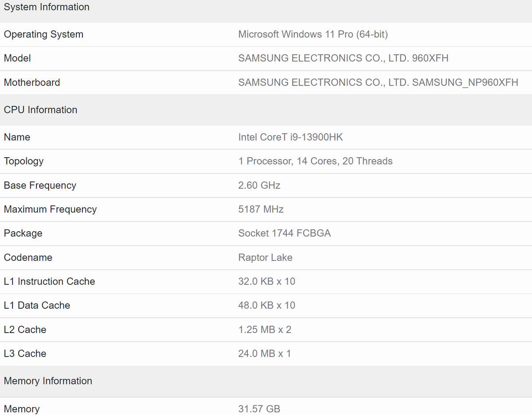
Task: Click the L2 Cache 1.25 MB value
Action: tap(265, 330)
